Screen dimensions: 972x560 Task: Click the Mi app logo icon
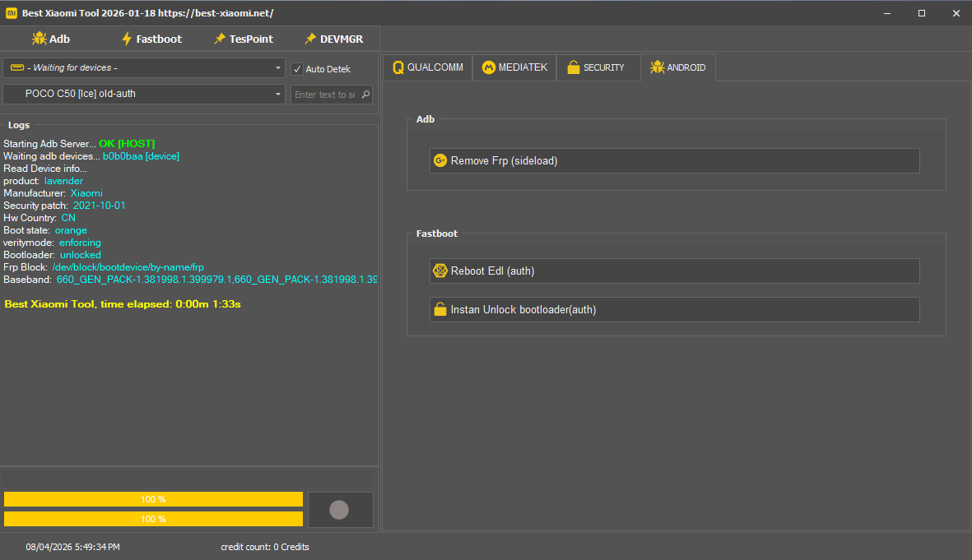coord(12,13)
